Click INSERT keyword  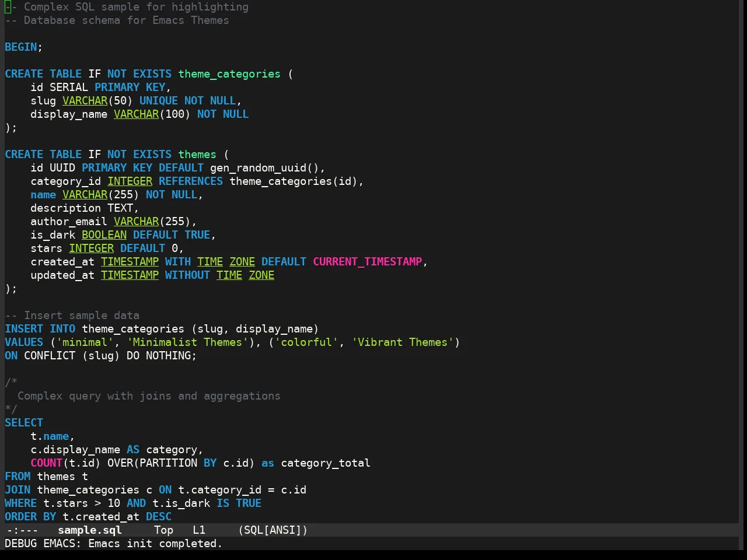point(24,329)
